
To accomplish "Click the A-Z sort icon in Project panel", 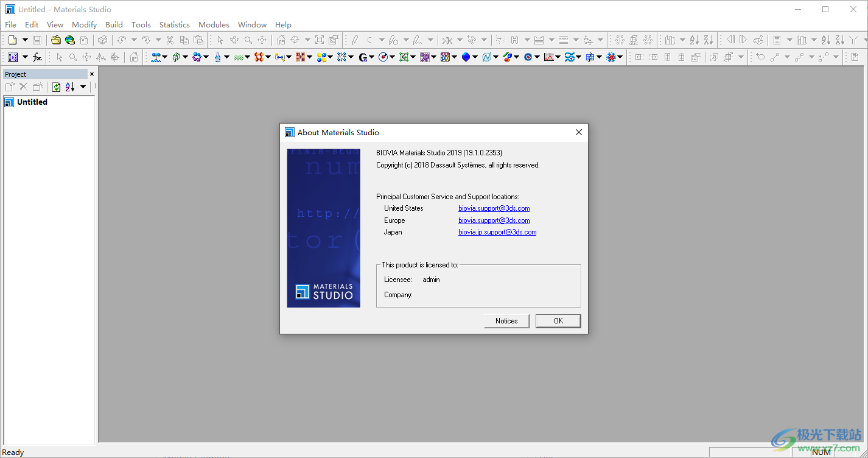I will pyautogui.click(x=70, y=87).
